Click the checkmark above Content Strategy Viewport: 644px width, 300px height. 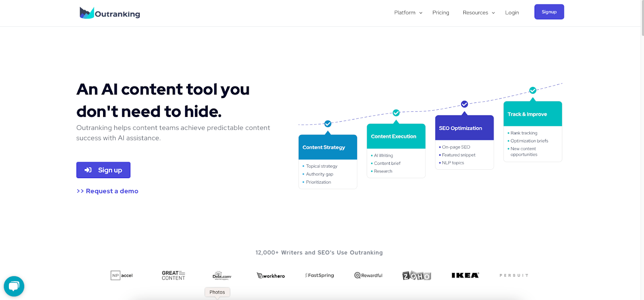point(328,124)
